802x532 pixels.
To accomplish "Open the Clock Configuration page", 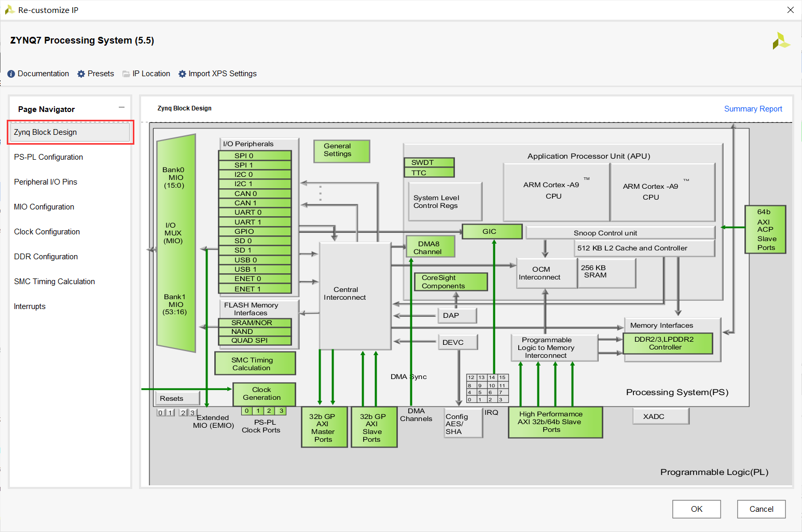I will [47, 232].
